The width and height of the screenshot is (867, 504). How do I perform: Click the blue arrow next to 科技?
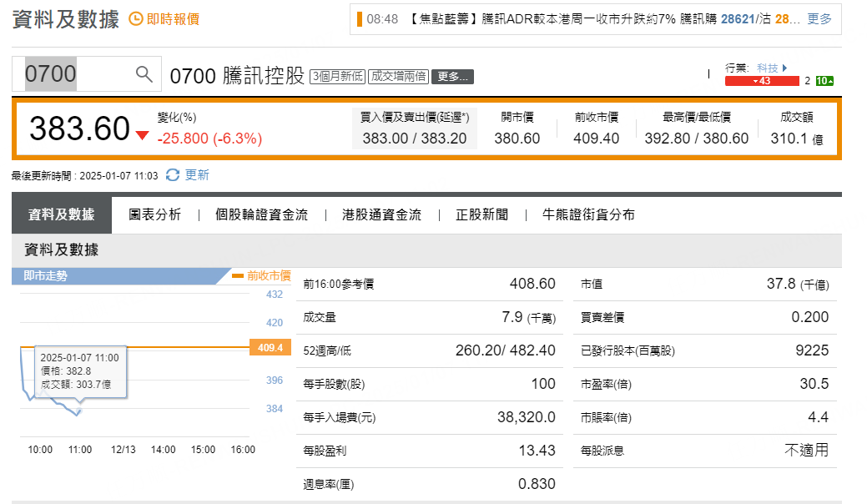click(x=784, y=68)
